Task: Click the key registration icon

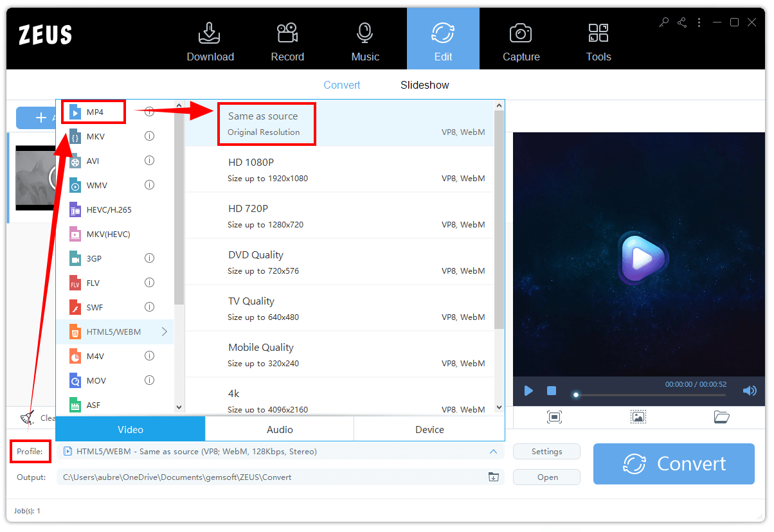Action: (665, 22)
